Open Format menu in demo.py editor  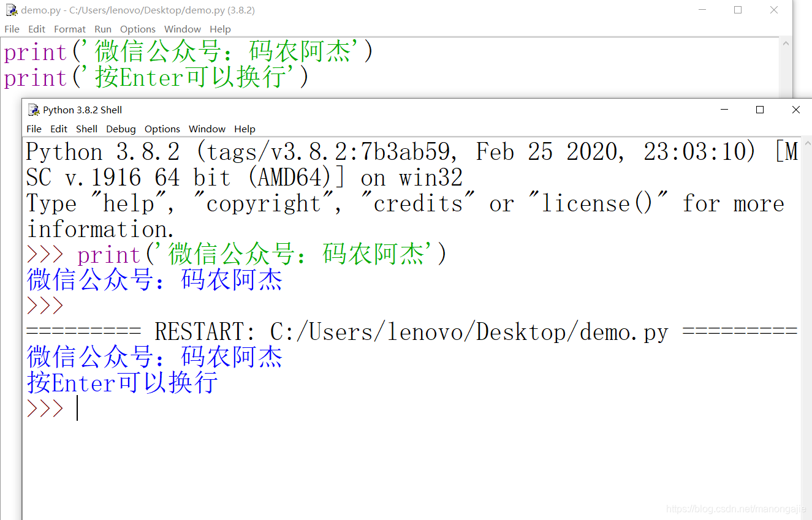click(x=70, y=29)
